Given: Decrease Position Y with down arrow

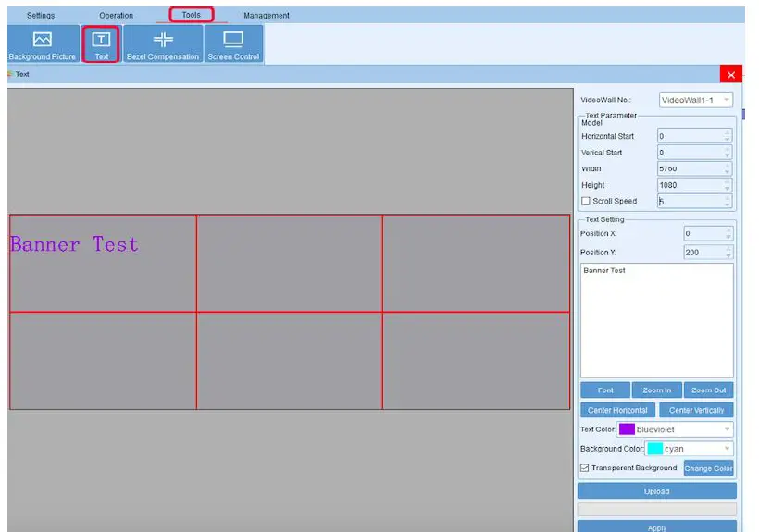Looking at the screenshot, I should [x=728, y=255].
